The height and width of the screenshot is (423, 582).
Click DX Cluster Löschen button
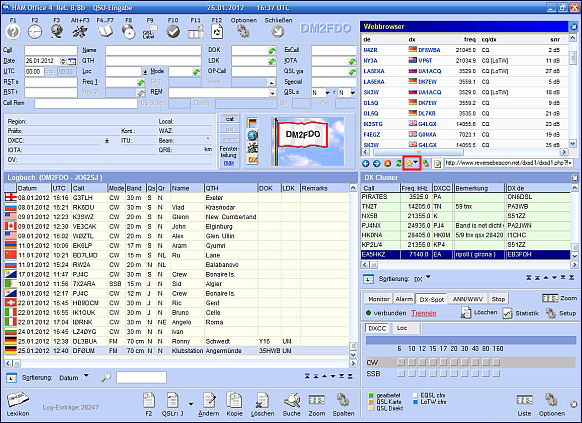coord(479,313)
